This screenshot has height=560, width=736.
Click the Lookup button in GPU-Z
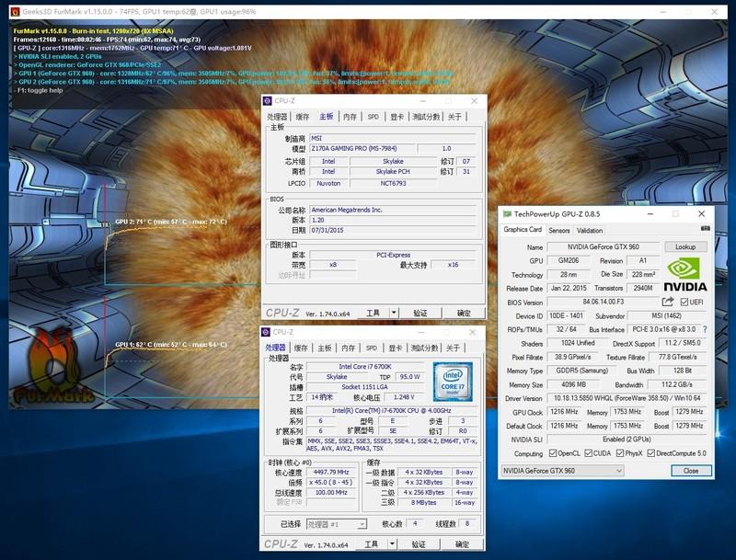click(685, 246)
